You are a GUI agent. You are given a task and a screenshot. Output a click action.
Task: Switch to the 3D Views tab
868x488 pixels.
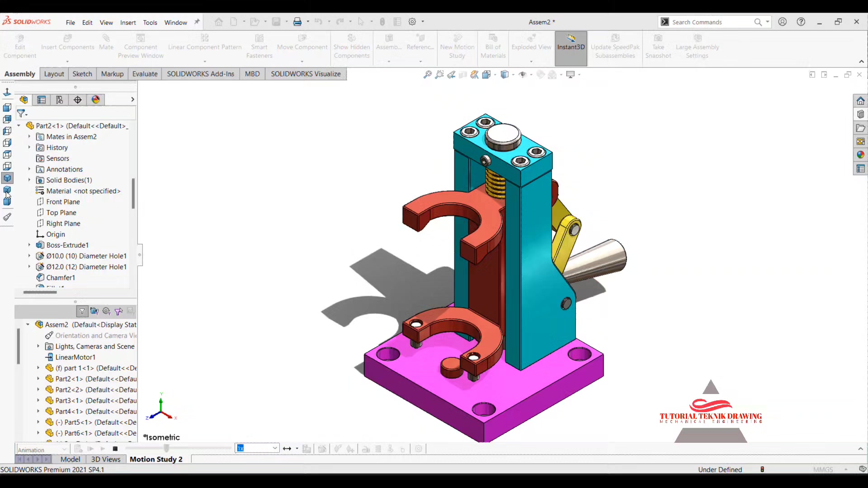106,459
